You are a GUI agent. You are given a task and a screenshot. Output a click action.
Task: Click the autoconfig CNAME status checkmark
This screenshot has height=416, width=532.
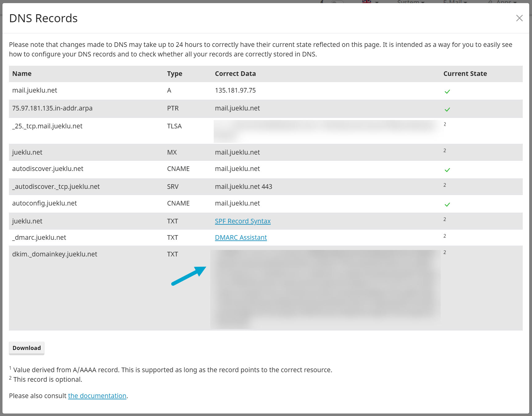447,205
